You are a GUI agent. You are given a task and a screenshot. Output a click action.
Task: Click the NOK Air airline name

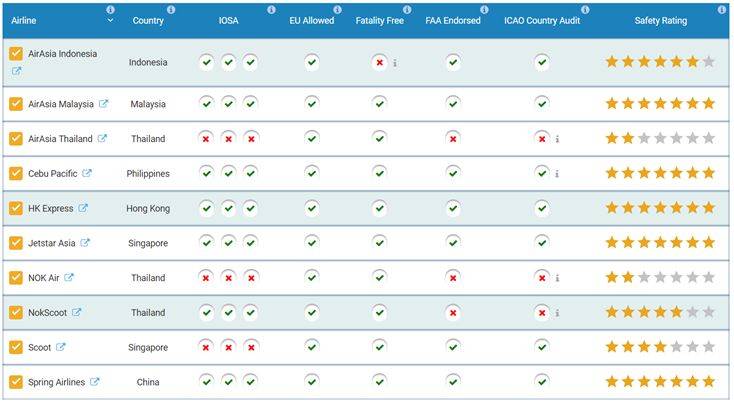pos(44,278)
